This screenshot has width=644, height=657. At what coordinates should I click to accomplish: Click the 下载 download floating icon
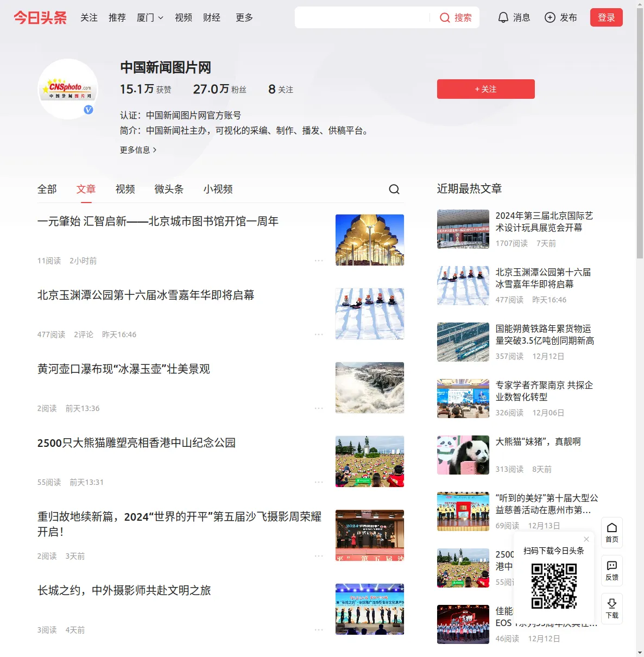(612, 609)
